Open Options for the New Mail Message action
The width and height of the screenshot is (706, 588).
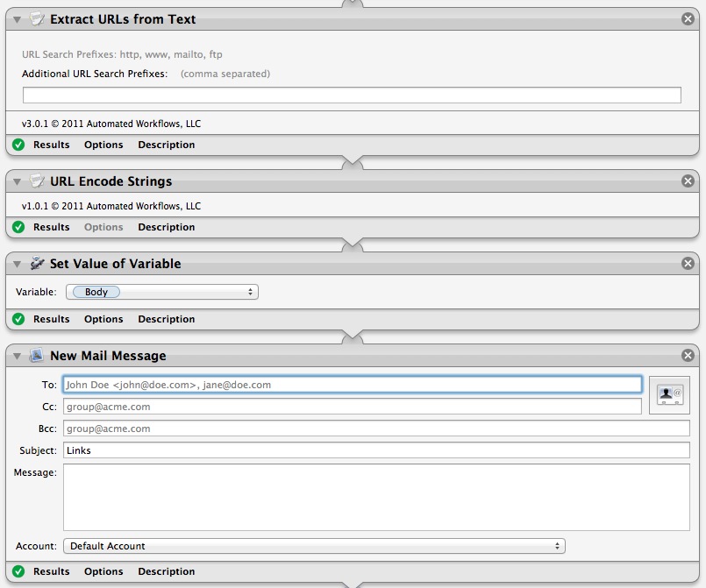click(x=103, y=571)
